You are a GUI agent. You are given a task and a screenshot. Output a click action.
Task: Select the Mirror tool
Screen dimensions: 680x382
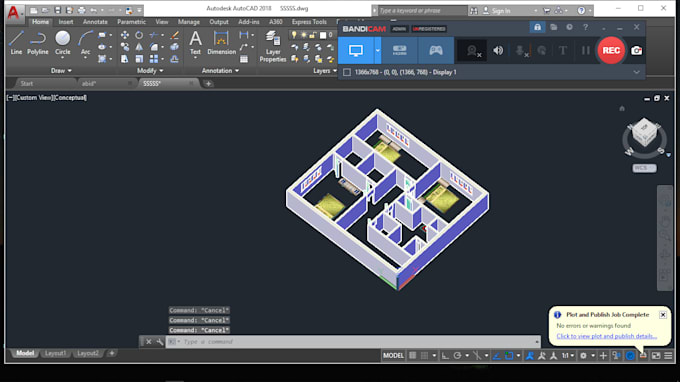[139, 47]
